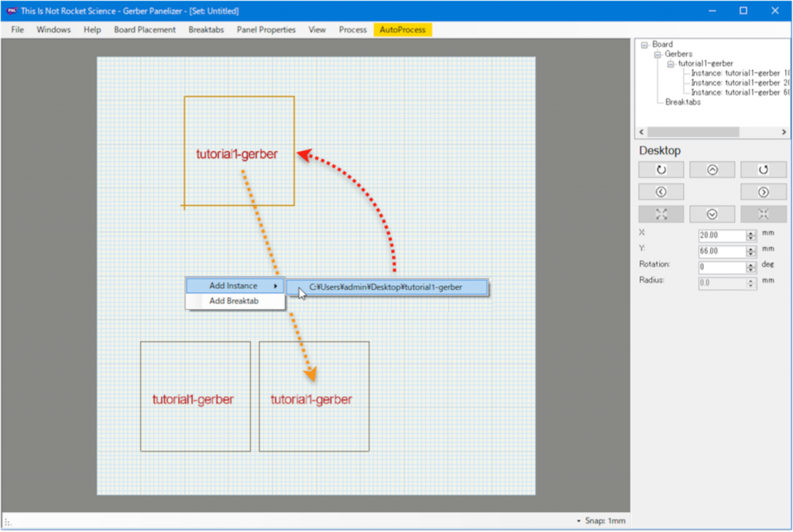Click the move up arrow button
793x532 pixels.
point(712,170)
